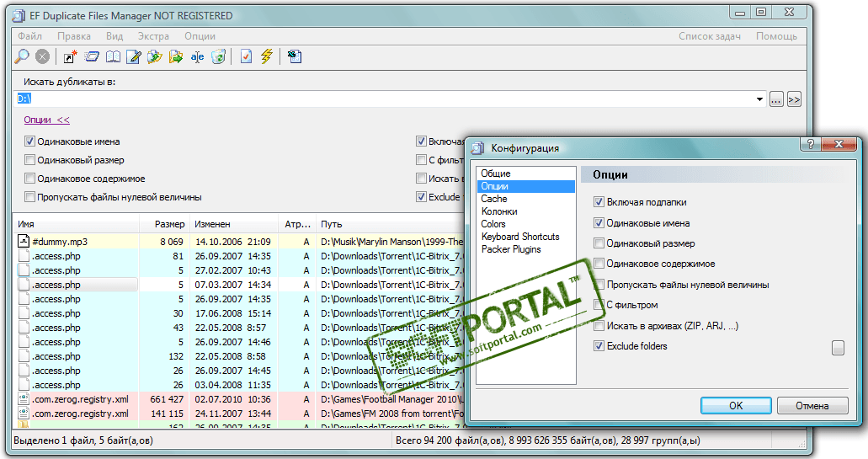The width and height of the screenshot is (868, 459).
Task: Sort by the Изменен column header
Action: click(233, 224)
